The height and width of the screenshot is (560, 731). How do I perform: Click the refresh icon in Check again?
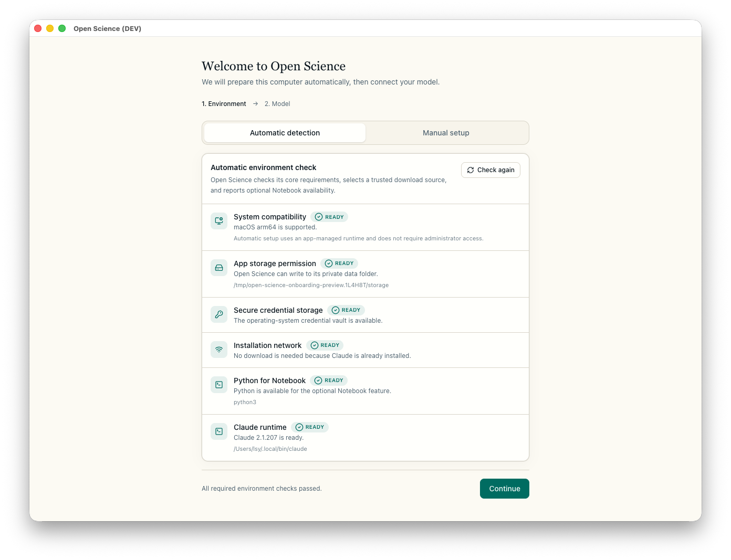pos(471,170)
